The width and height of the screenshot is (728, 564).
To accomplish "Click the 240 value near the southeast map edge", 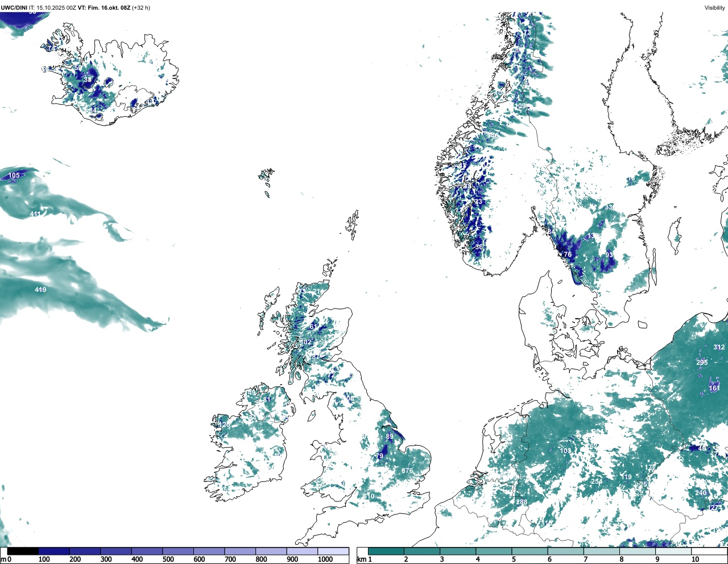I will 701,493.
